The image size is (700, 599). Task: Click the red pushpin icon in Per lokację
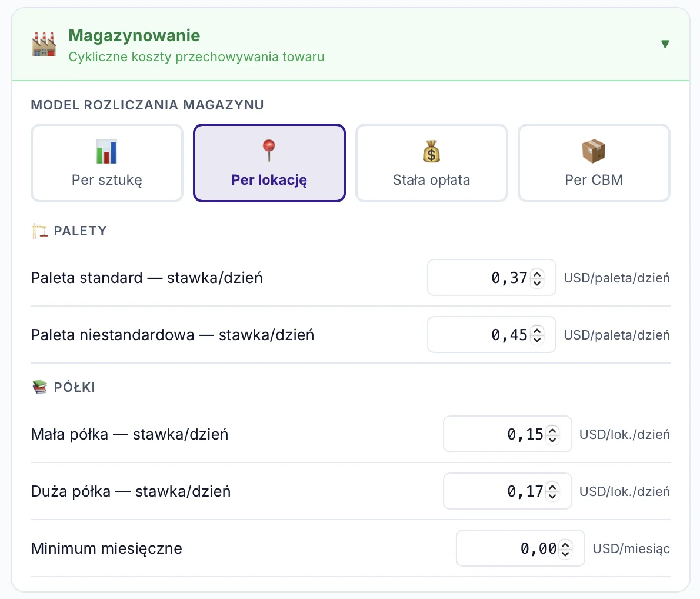pyautogui.click(x=269, y=151)
